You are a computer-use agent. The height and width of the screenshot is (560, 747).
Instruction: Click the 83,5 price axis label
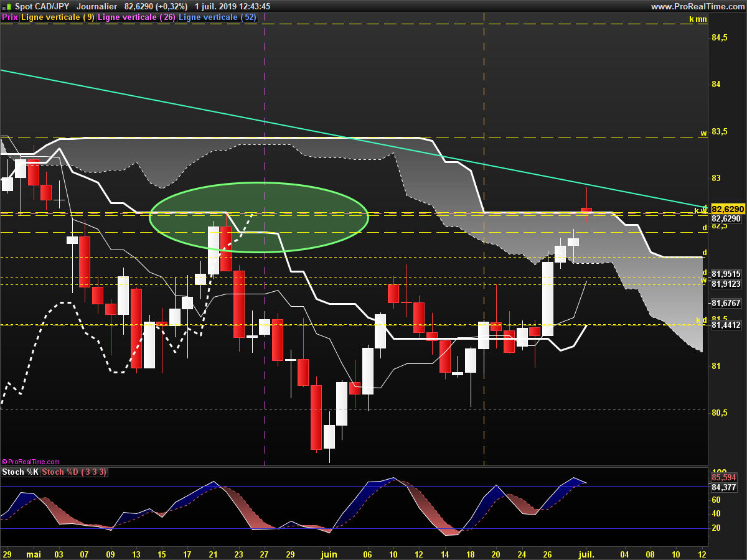tap(719, 132)
